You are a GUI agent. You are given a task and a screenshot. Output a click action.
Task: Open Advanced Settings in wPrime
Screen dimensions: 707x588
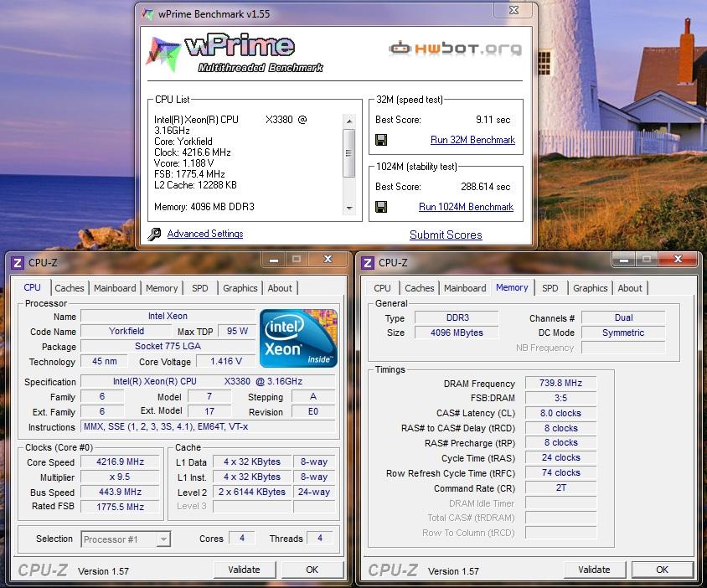tap(205, 234)
